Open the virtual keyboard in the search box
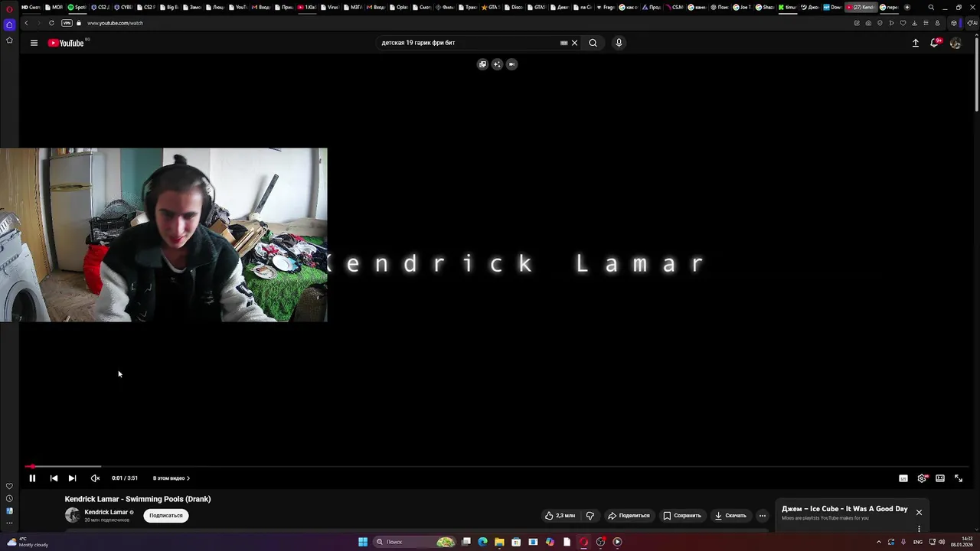The height and width of the screenshot is (551, 980). (564, 43)
